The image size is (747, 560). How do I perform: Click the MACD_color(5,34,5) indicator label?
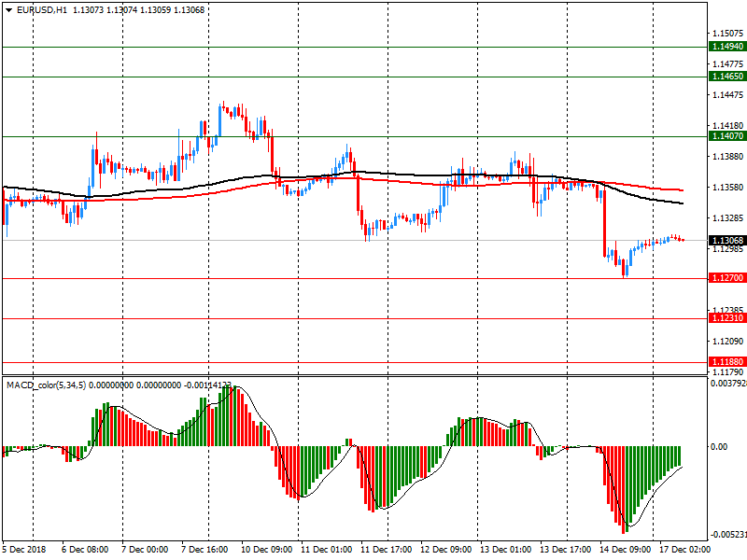point(47,385)
